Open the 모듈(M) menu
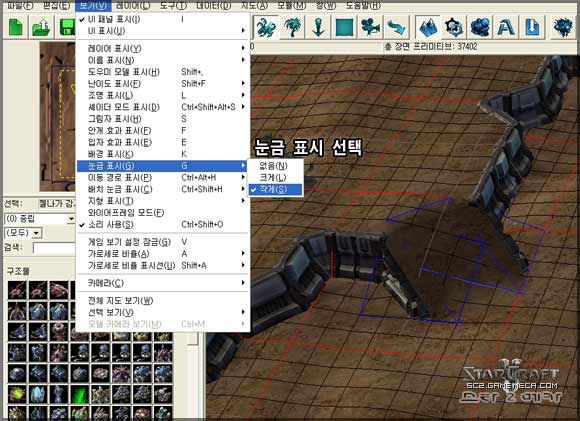This screenshot has height=421, width=580. tap(291, 6)
